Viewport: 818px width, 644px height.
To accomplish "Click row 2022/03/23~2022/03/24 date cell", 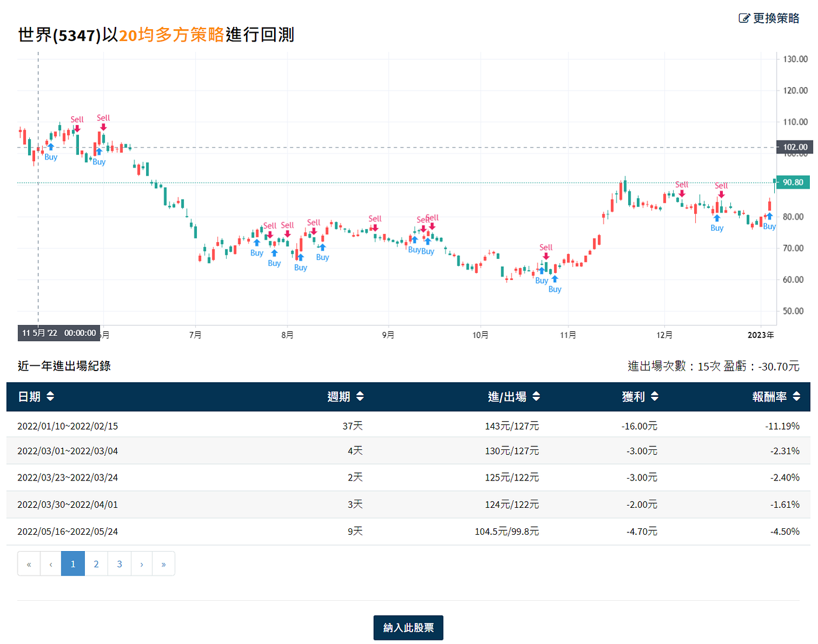I will pyautogui.click(x=68, y=477).
